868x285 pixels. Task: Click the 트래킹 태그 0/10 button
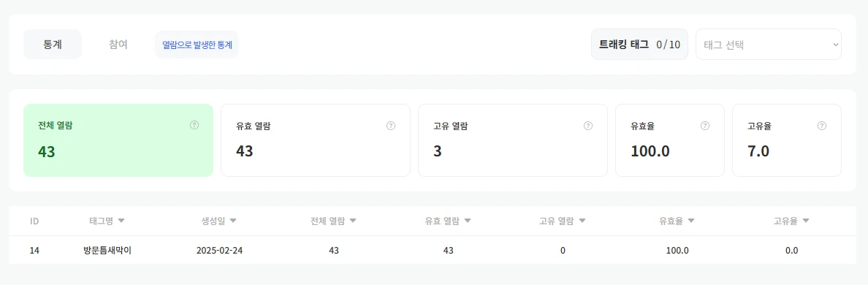tap(639, 45)
